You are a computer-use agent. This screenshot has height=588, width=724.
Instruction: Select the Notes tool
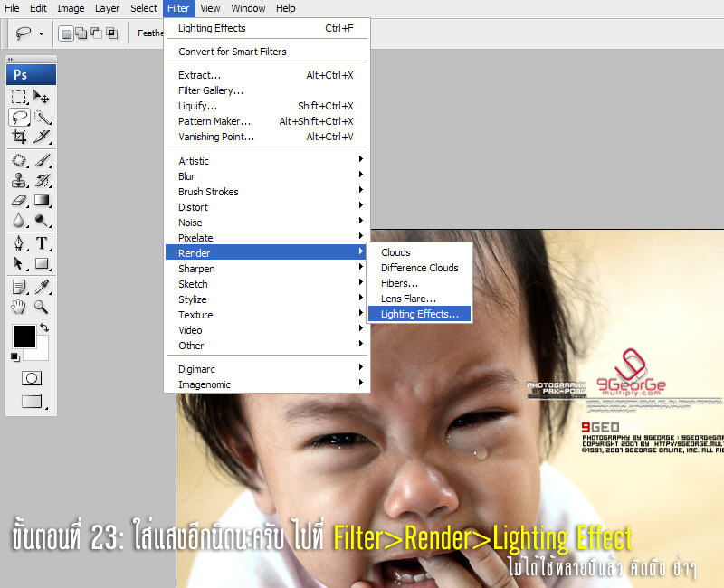(19, 287)
